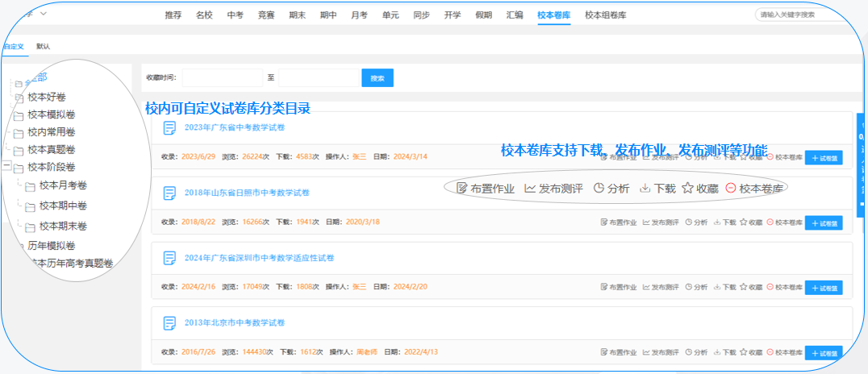868x374 pixels.
Task: Switch to the 默认 sub-tab
Action: click(x=44, y=47)
